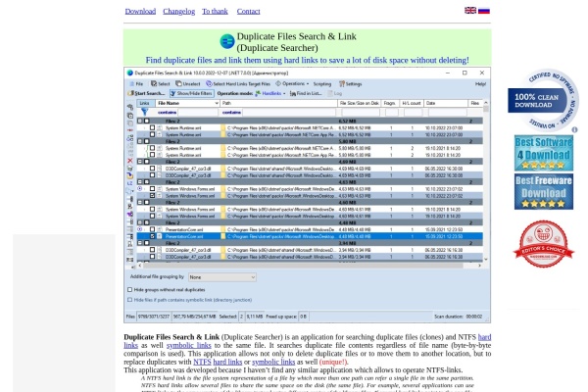Enable Hide files if path contains symbolic link
Viewport: 588px width, 392px height.
pos(129,300)
